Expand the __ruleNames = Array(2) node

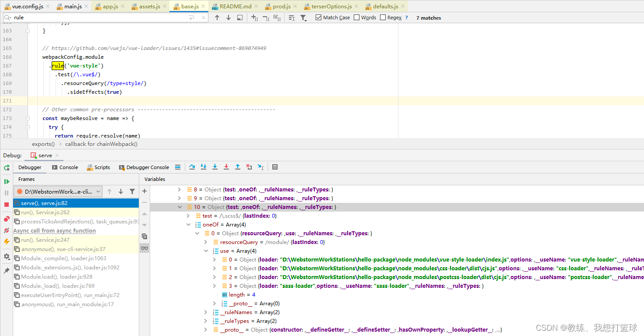tap(205, 312)
